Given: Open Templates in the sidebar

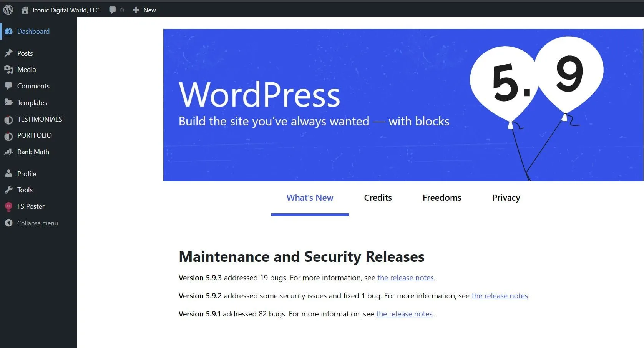Looking at the screenshot, I should (x=32, y=103).
